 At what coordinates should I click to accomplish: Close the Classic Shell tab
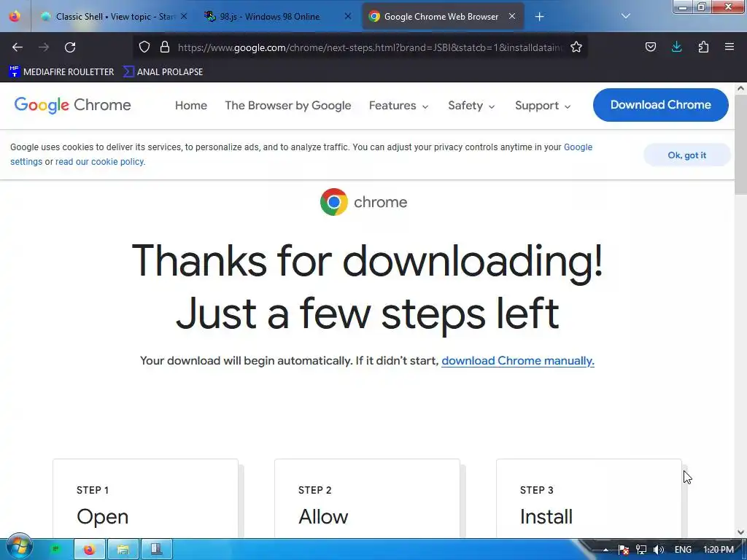click(x=184, y=16)
